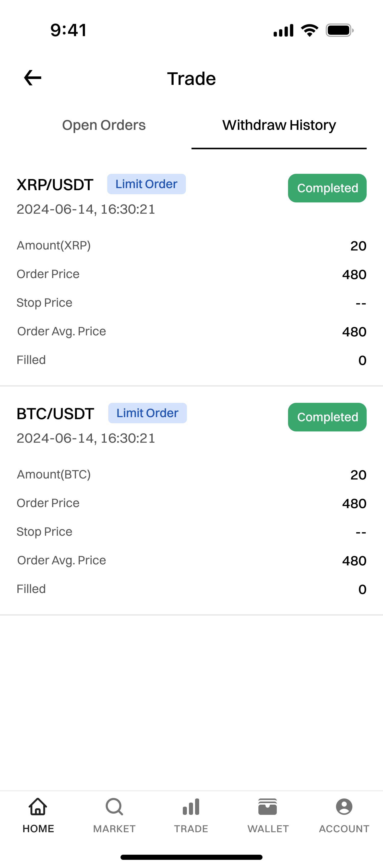This screenshot has height=868, width=383.
Task: Tap the cellular signal bars icon
Action: [283, 30]
